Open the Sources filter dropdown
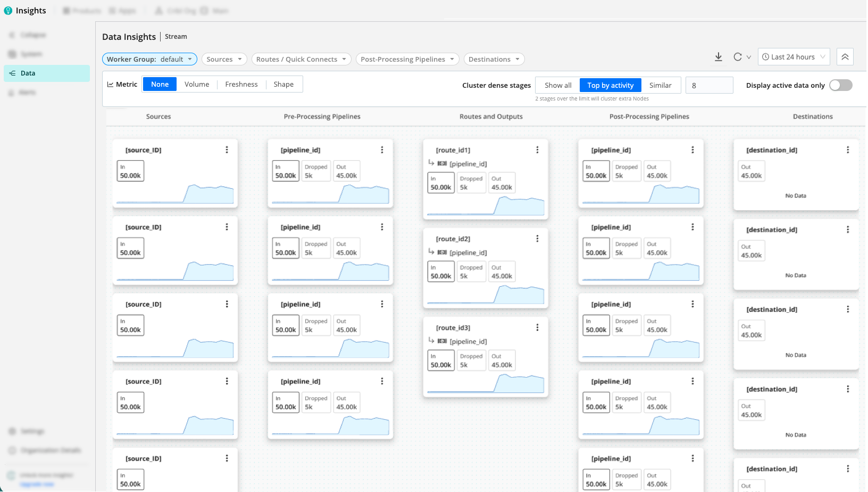 click(x=224, y=59)
